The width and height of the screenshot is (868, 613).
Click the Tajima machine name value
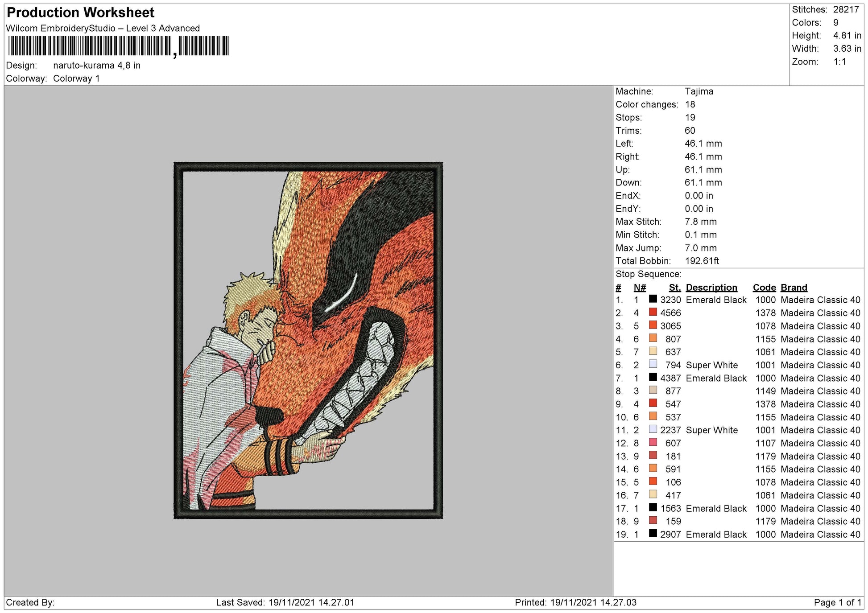pyautogui.click(x=698, y=91)
